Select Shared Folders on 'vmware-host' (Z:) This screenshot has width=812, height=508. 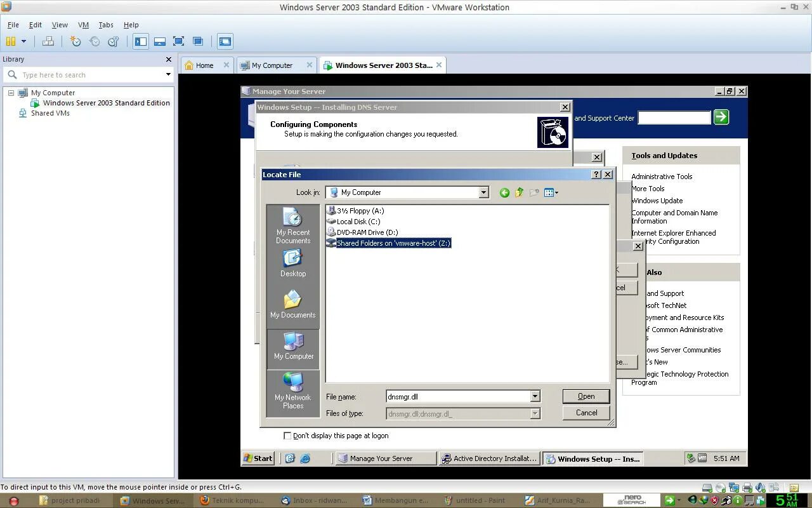(x=388, y=243)
